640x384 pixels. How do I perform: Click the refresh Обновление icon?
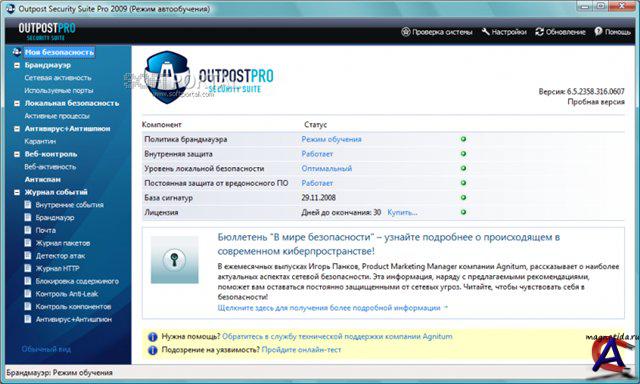tap(540, 32)
